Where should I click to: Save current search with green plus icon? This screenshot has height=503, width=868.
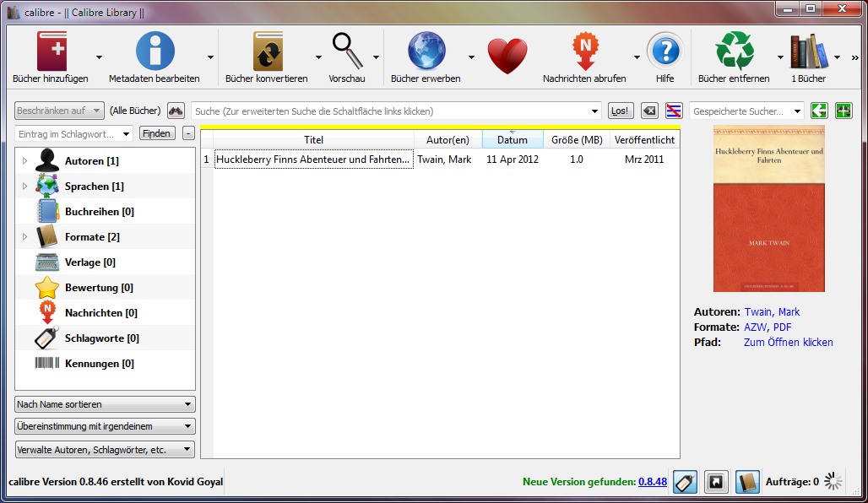(844, 111)
